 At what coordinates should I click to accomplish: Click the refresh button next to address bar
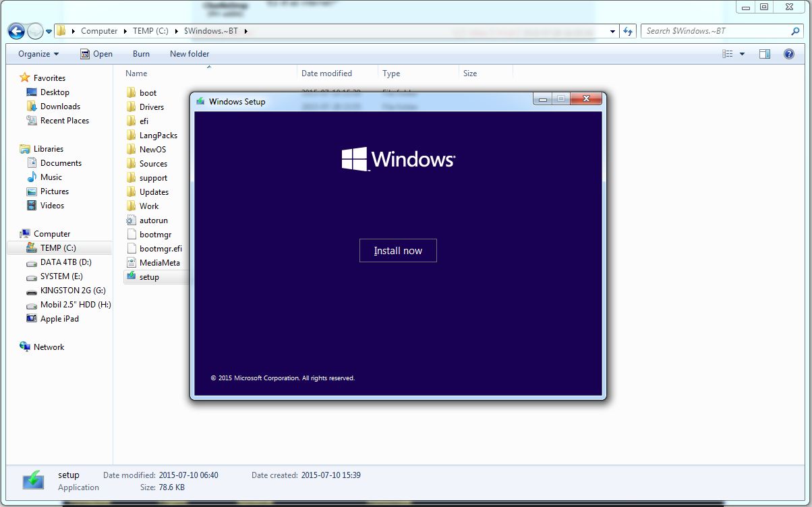[628, 31]
